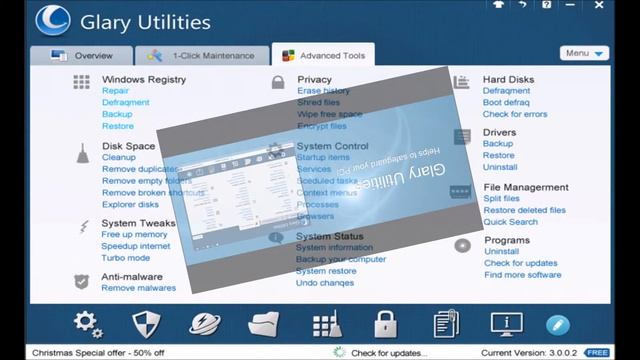Open Windows Registry Defragment

tap(126, 102)
